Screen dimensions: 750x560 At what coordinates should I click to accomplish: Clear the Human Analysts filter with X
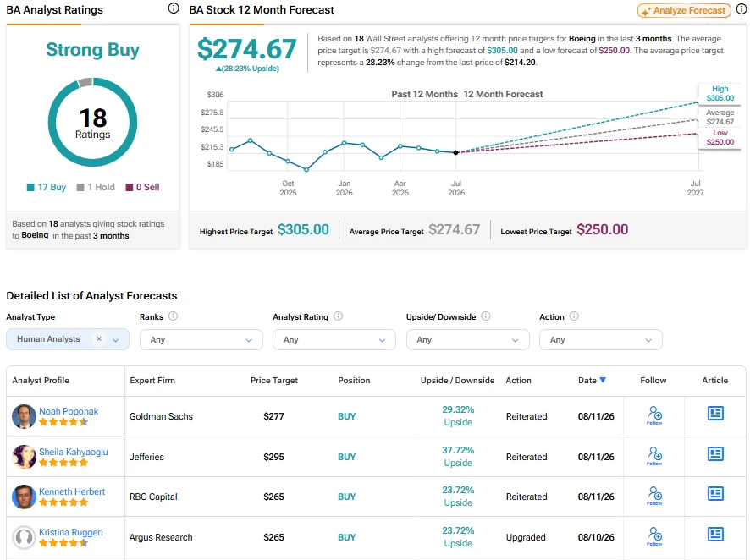pyautogui.click(x=99, y=338)
